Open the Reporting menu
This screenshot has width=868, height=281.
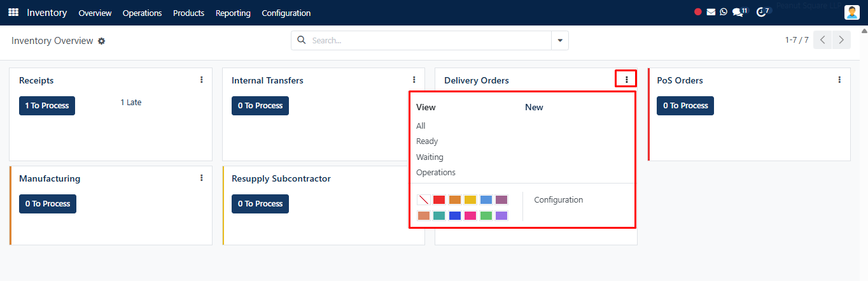click(x=233, y=13)
